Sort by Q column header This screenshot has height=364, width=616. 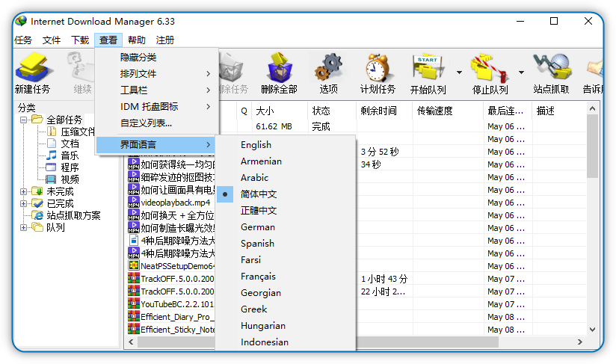[244, 111]
